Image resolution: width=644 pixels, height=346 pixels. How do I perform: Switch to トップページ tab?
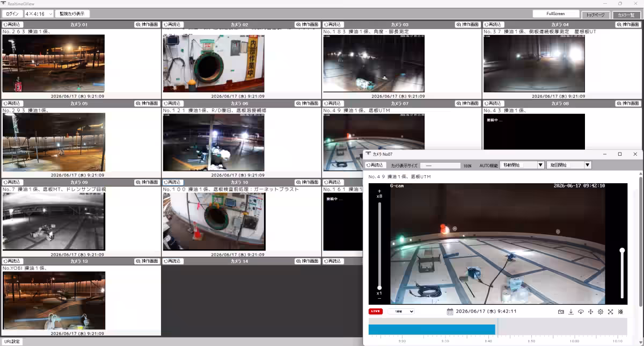596,15
